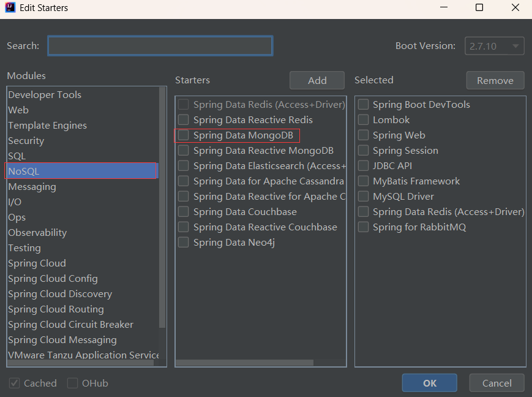This screenshot has width=532, height=397.
Task: Check the Spring Data MongoDB starter
Action: [x=183, y=135]
